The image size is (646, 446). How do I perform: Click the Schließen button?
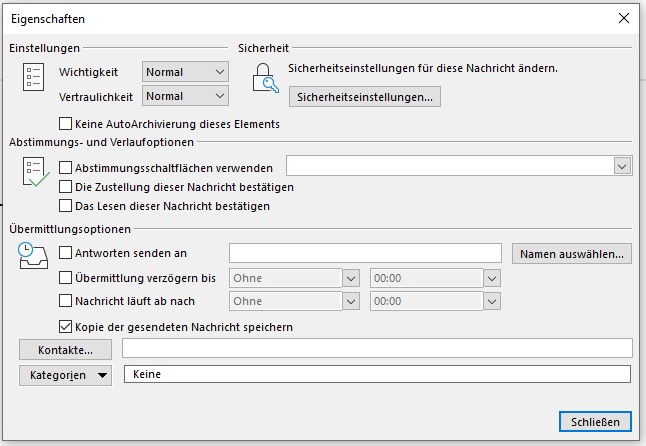click(x=595, y=420)
